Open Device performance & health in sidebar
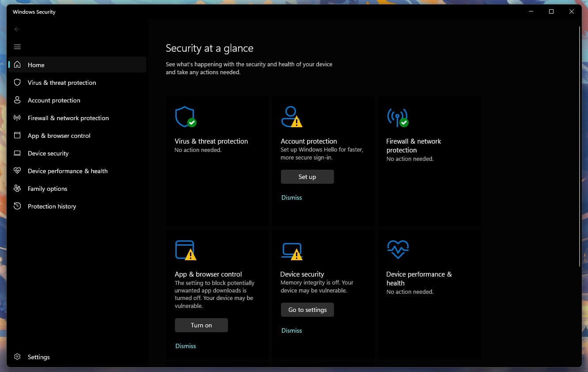The height and width of the screenshot is (372, 588). pos(77,171)
